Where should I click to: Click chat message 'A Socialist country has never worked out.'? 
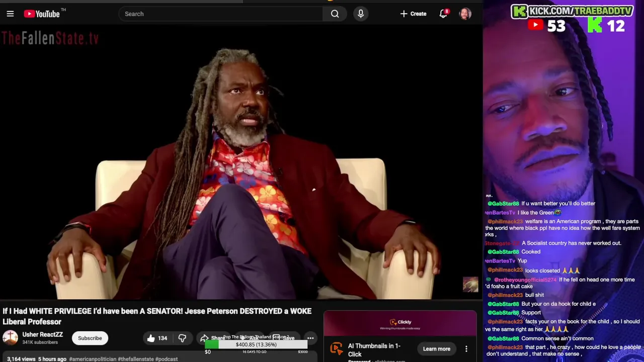[571, 243]
